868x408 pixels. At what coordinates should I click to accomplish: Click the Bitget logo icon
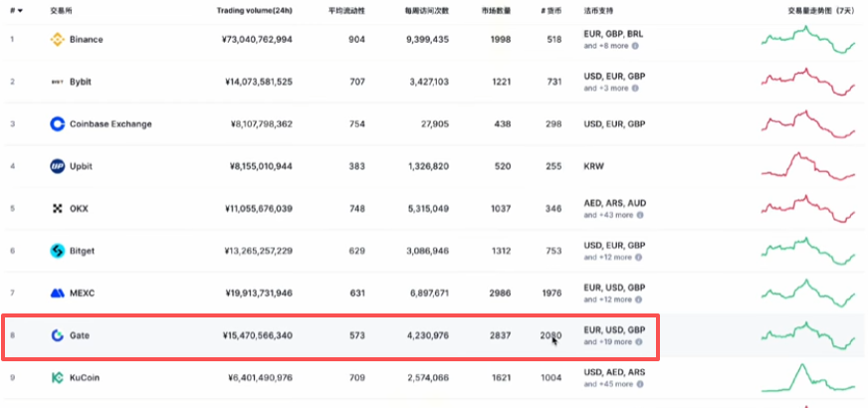click(x=58, y=251)
